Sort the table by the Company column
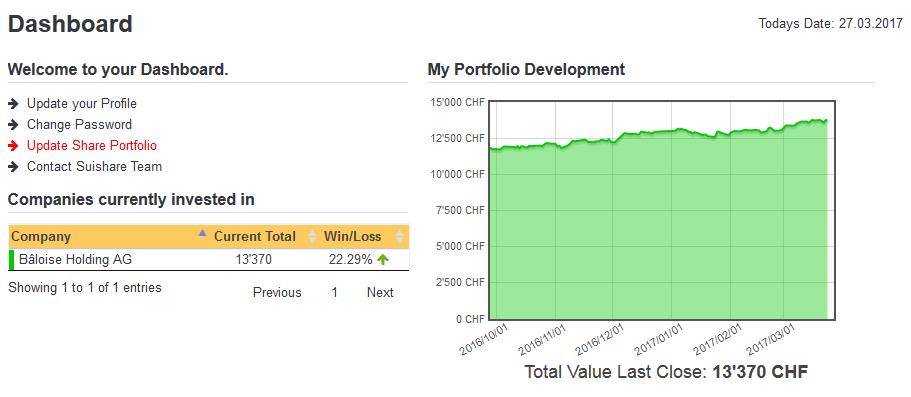 coord(41,237)
